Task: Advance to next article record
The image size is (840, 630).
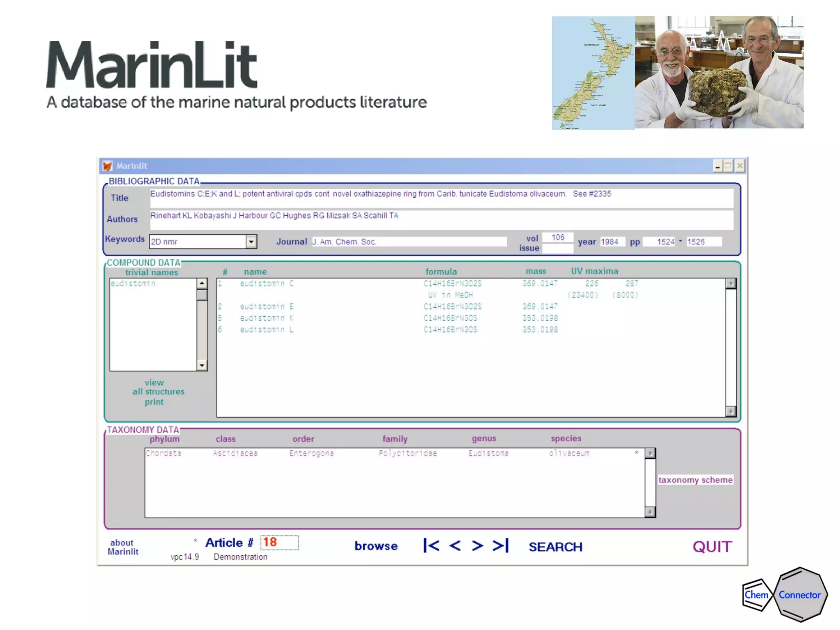Action: [477, 546]
